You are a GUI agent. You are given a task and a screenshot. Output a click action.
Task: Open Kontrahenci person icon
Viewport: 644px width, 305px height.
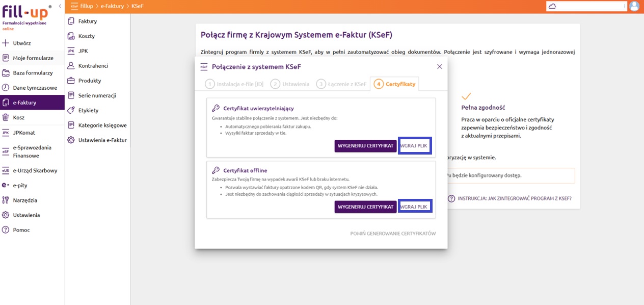tap(71, 66)
